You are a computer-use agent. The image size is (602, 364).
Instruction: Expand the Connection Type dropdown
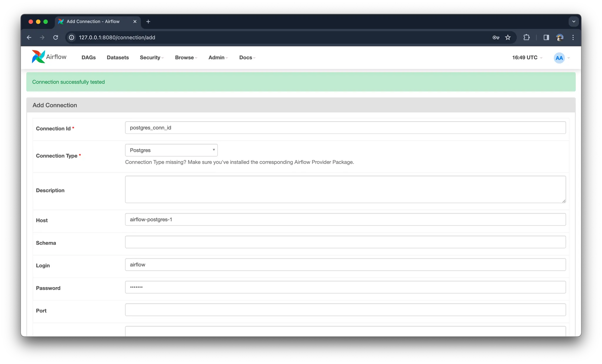pyautogui.click(x=171, y=150)
